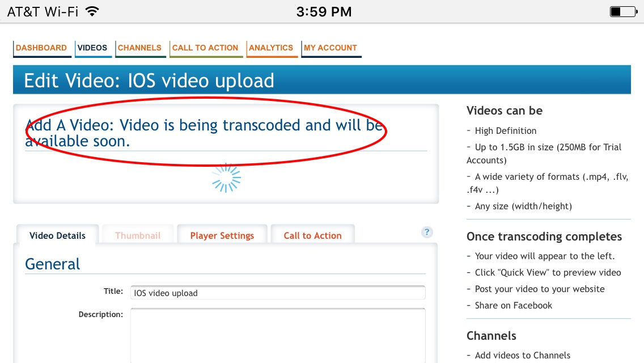Click the 'Up to 1.5GB in size' item

pyautogui.click(x=544, y=154)
